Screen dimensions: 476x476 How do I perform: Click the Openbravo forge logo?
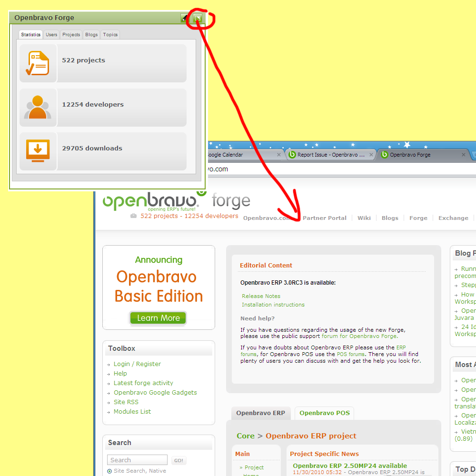tap(176, 202)
